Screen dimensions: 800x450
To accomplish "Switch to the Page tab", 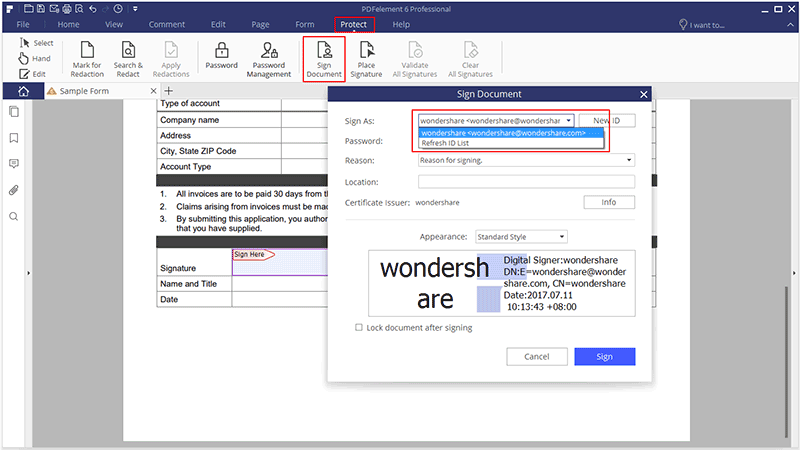I will point(260,24).
